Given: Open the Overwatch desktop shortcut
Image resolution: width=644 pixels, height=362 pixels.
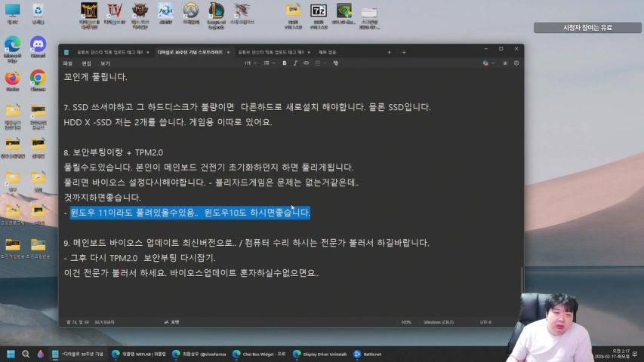Looking at the screenshot, I should 191,14.
